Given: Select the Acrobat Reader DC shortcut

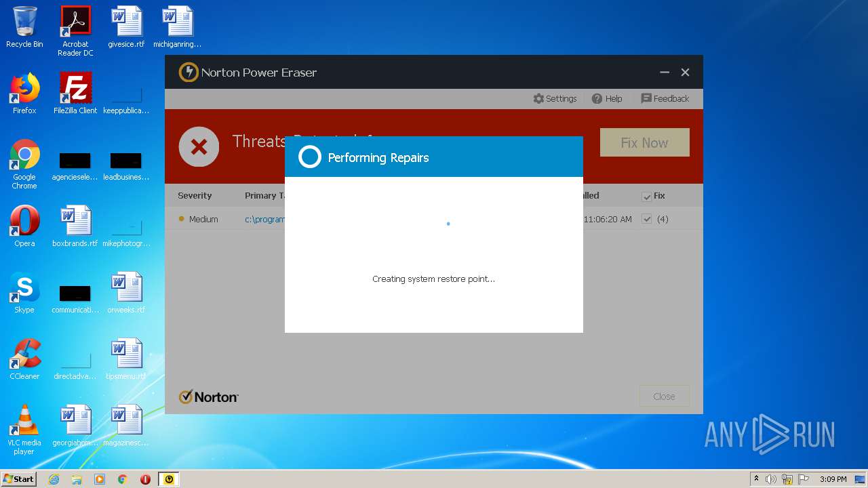Looking at the screenshot, I should pos(75,31).
